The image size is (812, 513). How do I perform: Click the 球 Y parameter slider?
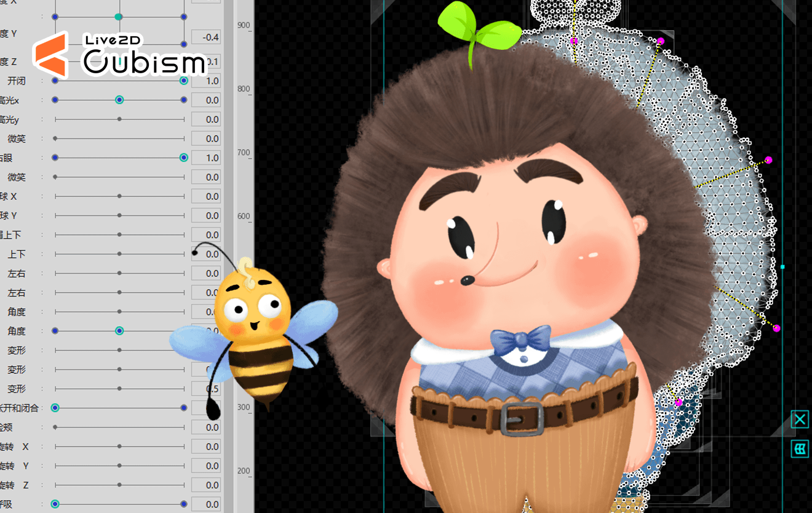click(119, 215)
